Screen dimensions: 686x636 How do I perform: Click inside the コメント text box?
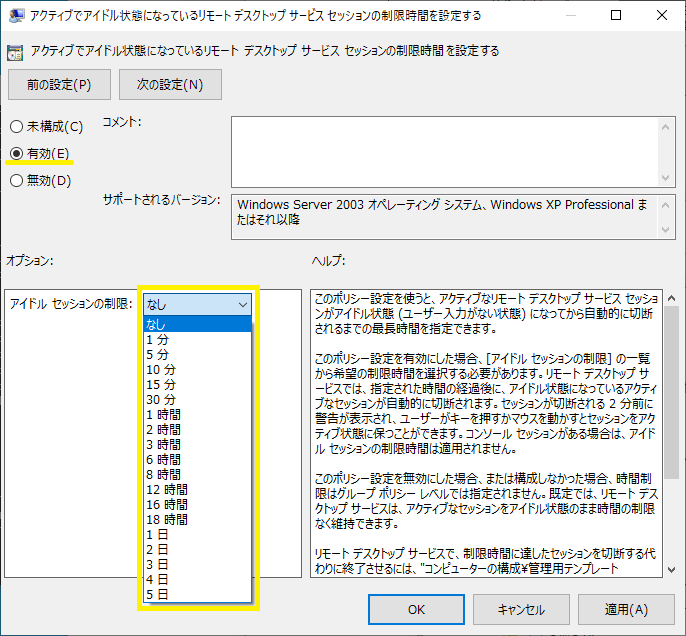[x=444, y=152]
